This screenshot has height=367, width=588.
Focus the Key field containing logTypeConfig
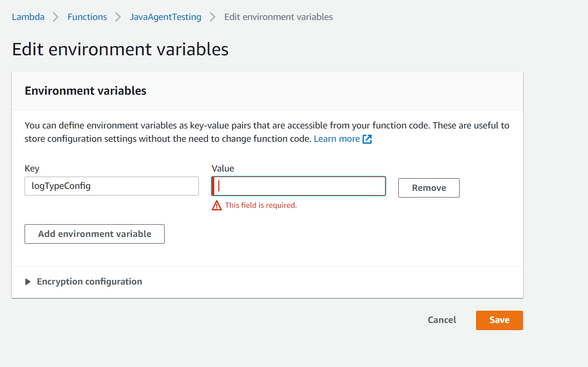111,186
